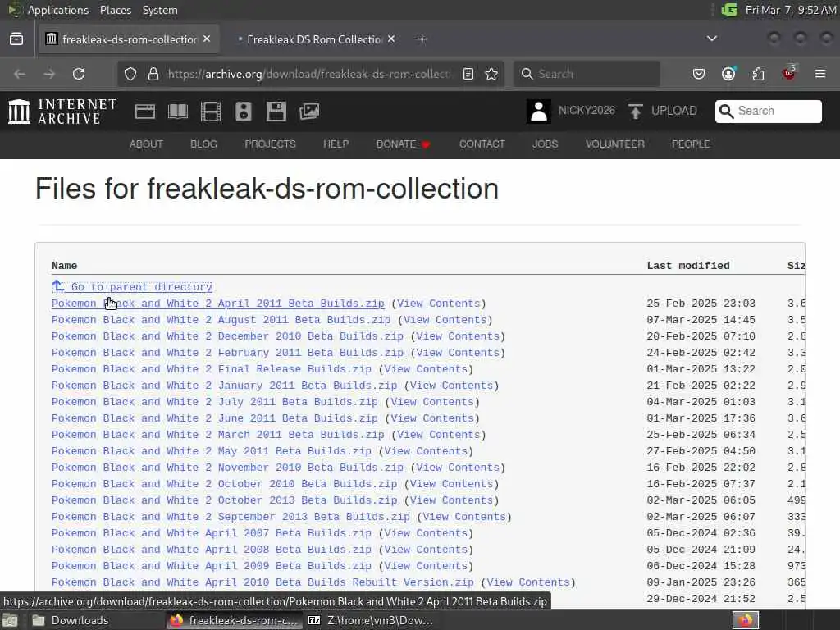Close the freakleak-ds-rom-collection tab
This screenshot has height=630, width=840.
[207, 39]
